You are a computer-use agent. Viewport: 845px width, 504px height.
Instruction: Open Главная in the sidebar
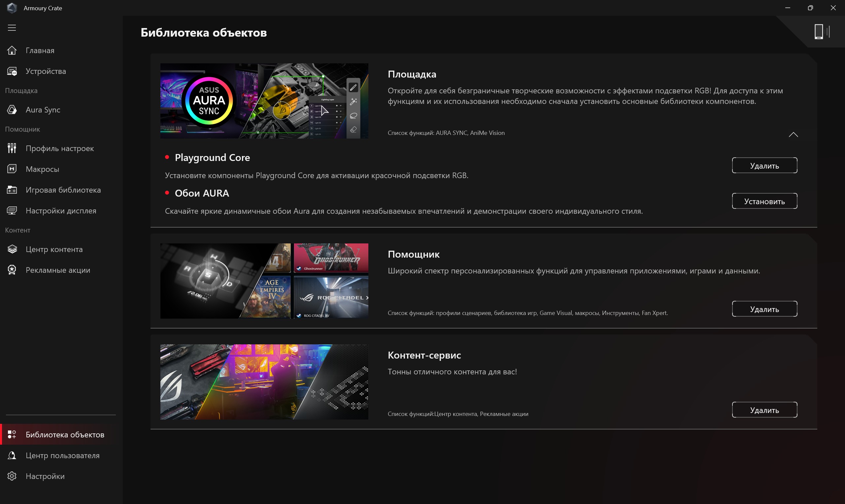61,50
